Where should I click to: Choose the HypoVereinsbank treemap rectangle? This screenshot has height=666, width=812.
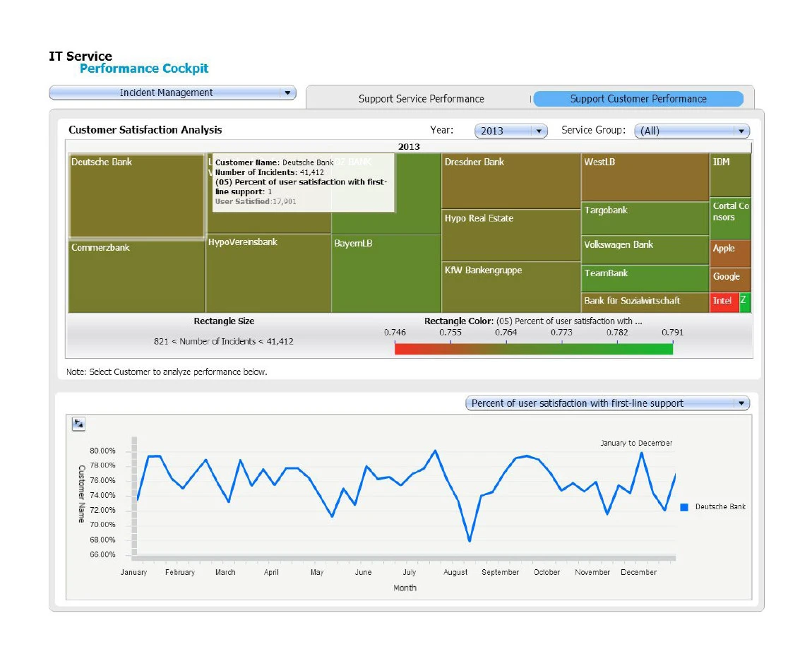(268, 273)
